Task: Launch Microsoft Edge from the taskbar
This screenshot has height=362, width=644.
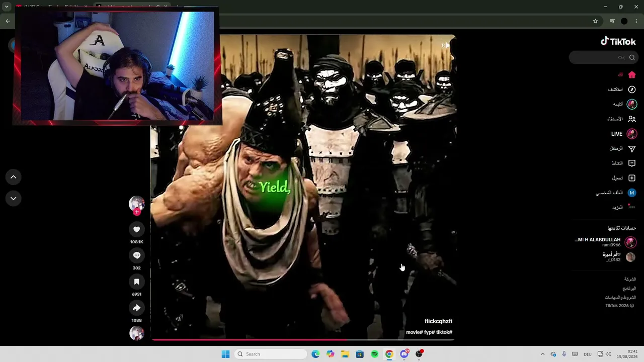Action: (x=315, y=354)
